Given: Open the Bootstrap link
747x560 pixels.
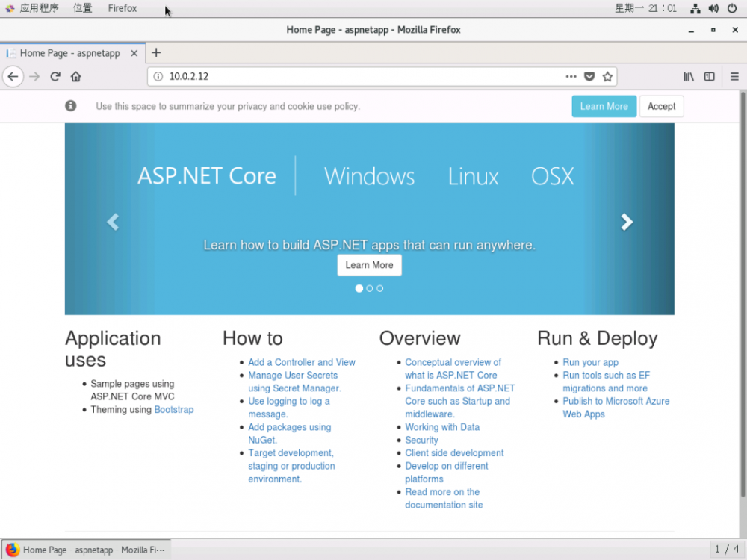Looking at the screenshot, I should click(174, 409).
